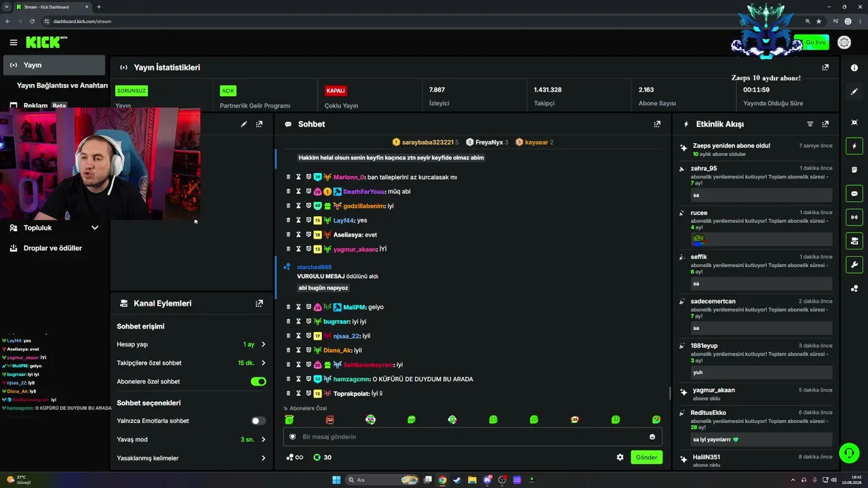868x488 pixels.
Task: Click the focus-frame icon in the right sidebar
Action: 854,122
